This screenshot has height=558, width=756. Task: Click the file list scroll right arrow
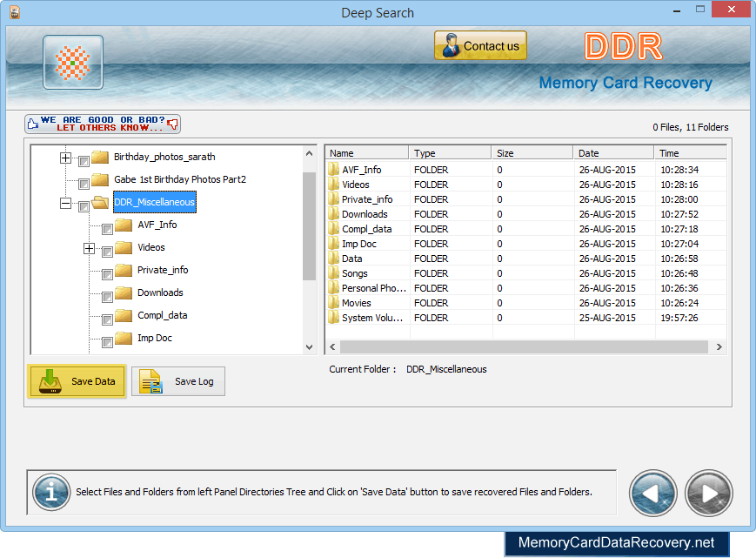(x=719, y=346)
